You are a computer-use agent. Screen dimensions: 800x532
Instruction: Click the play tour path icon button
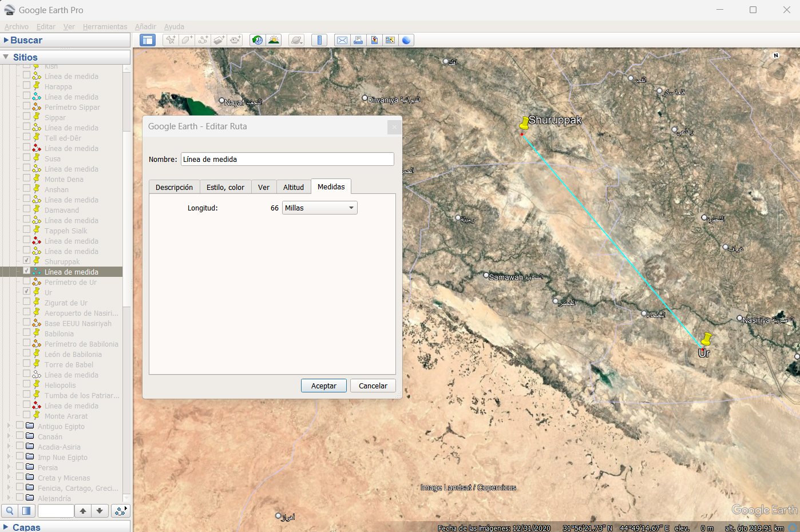(x=120, y=511)
